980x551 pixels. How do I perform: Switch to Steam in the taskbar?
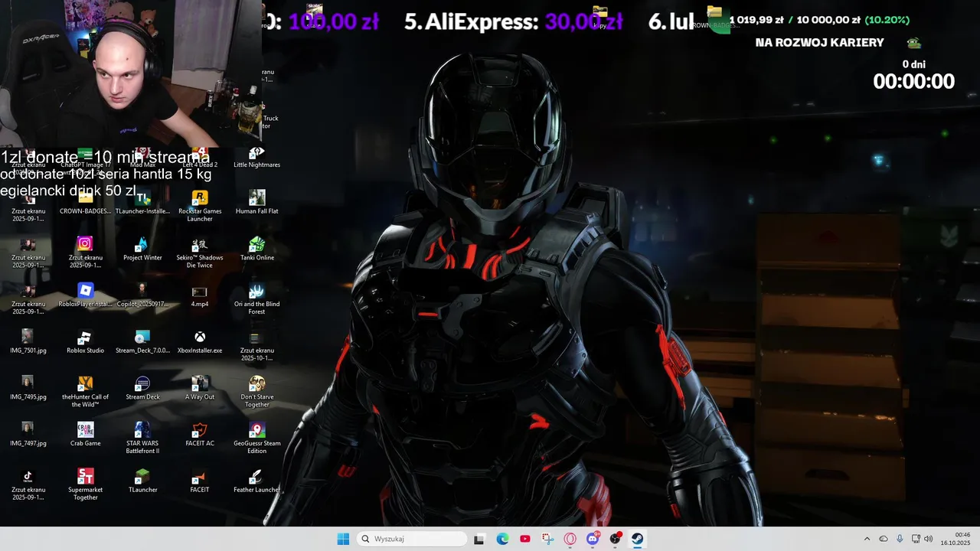[x=637, y=539]
